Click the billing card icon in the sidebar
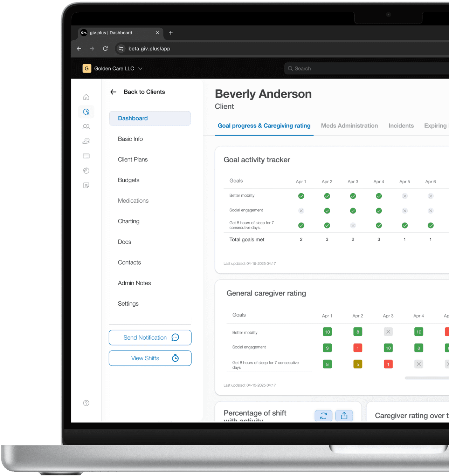The image size is (449, 476). (86, 156)
